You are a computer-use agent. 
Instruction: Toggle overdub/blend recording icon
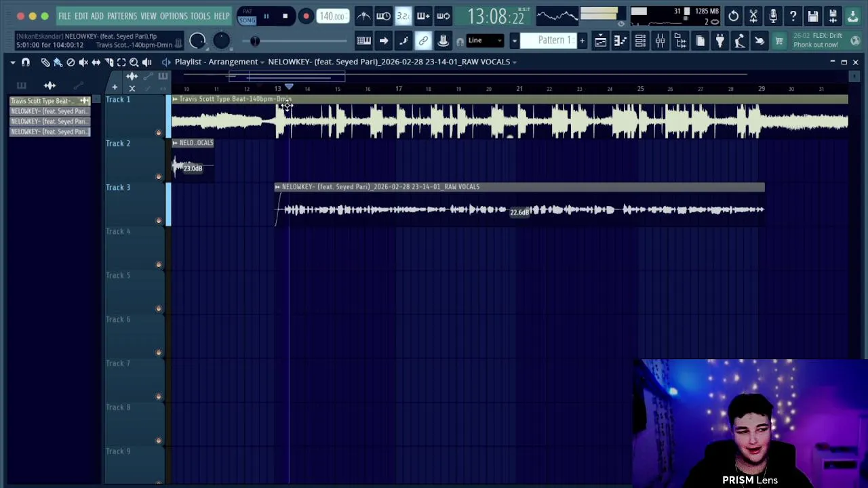tap(423, 16)
